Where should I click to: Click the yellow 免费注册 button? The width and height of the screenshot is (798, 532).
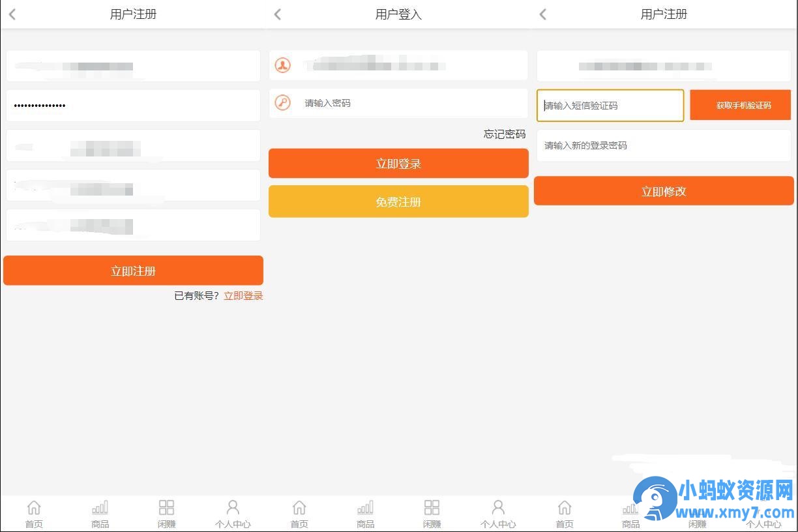coord(398,201)
